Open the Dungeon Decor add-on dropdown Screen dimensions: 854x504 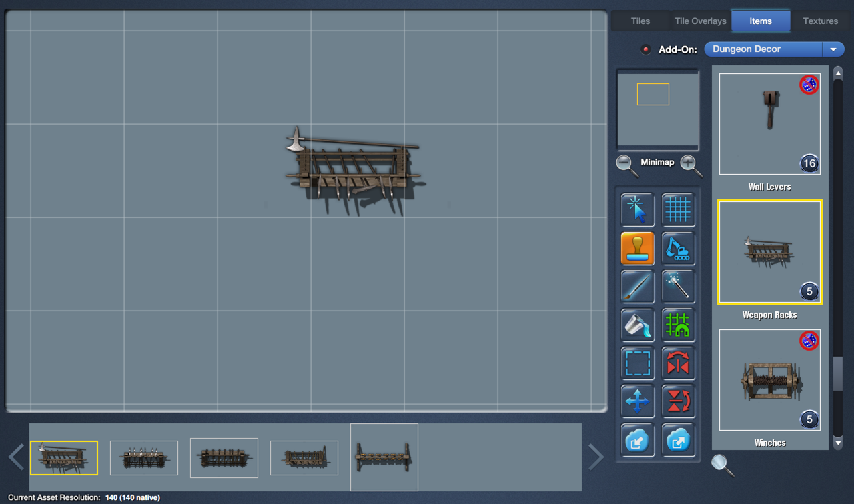[774, 49]
